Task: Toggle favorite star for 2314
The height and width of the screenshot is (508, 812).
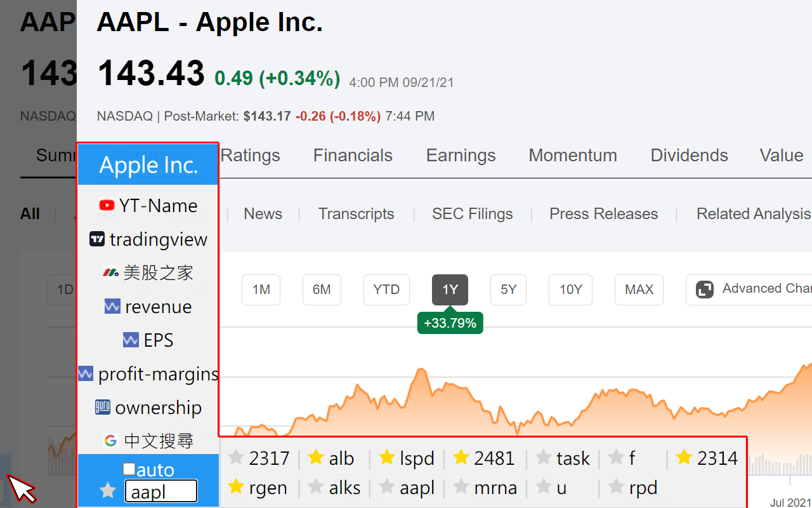Action: pos(684,458)
